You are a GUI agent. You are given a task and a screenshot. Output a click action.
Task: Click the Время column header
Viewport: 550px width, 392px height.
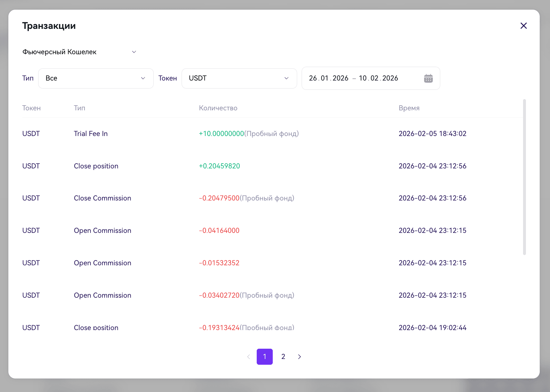tap(409, 108)
